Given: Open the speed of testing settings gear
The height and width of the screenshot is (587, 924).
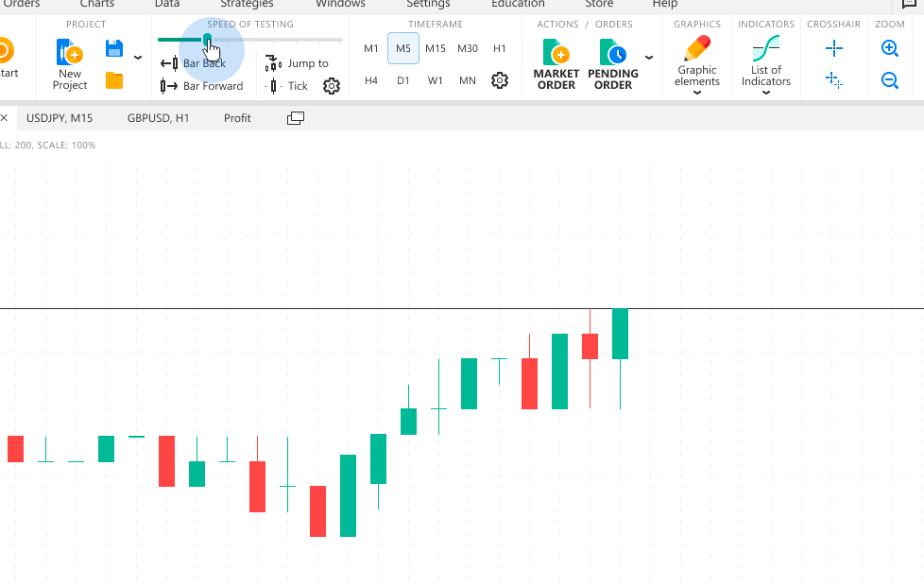Looking at the screenshot, I should [x=331, y=86].
